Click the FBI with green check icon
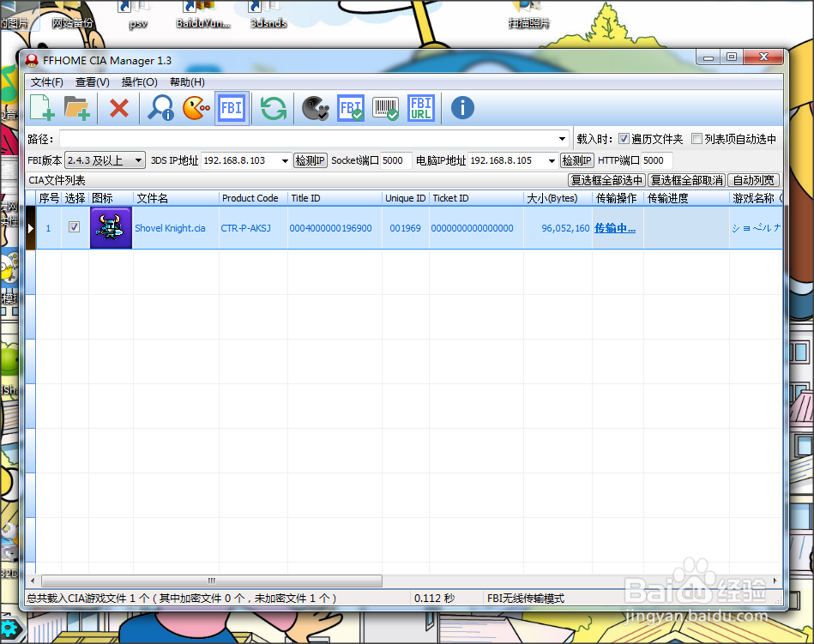Image resolution: width=814 pixels, height=644 pixels. coord(351,108)
